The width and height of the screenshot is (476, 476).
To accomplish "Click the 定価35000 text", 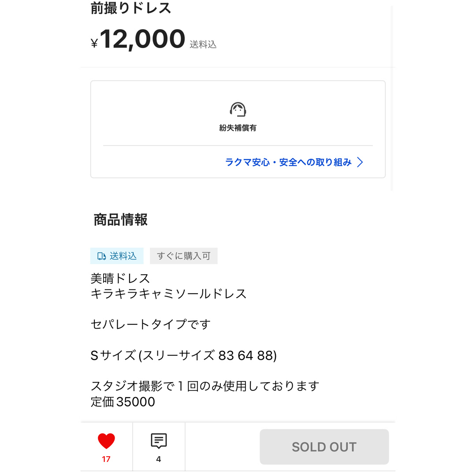I will pos(123,402).
